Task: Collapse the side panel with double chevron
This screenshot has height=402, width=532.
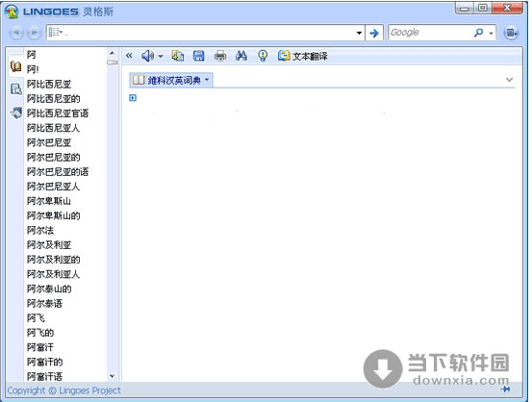Action: (129, 55)
